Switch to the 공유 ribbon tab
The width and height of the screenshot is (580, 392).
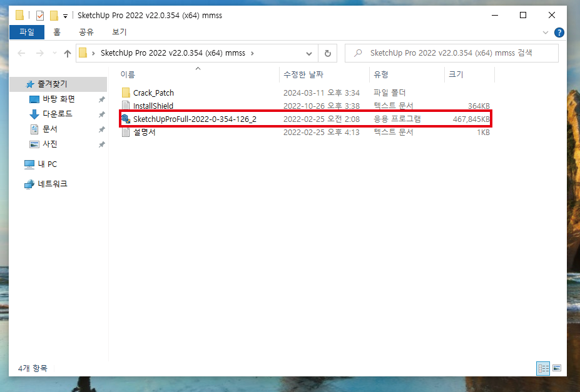(x=86, y=32)
